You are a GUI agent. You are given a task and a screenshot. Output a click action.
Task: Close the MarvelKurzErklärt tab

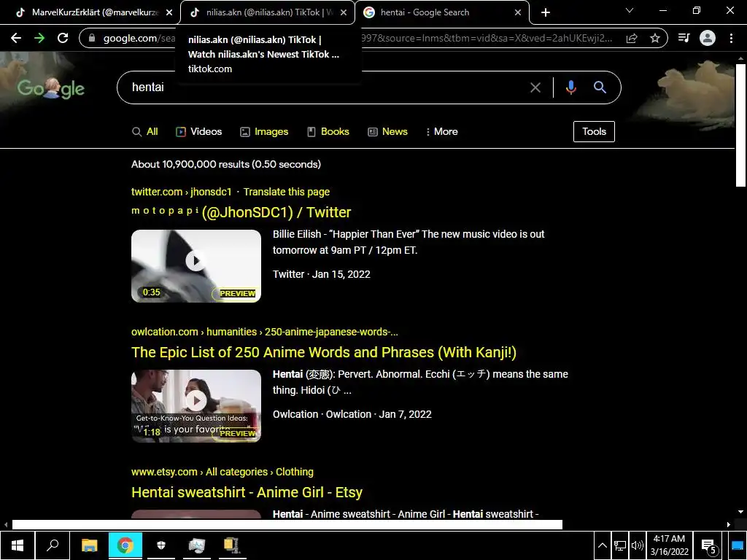pyautogui.click(x=169, y=12)
